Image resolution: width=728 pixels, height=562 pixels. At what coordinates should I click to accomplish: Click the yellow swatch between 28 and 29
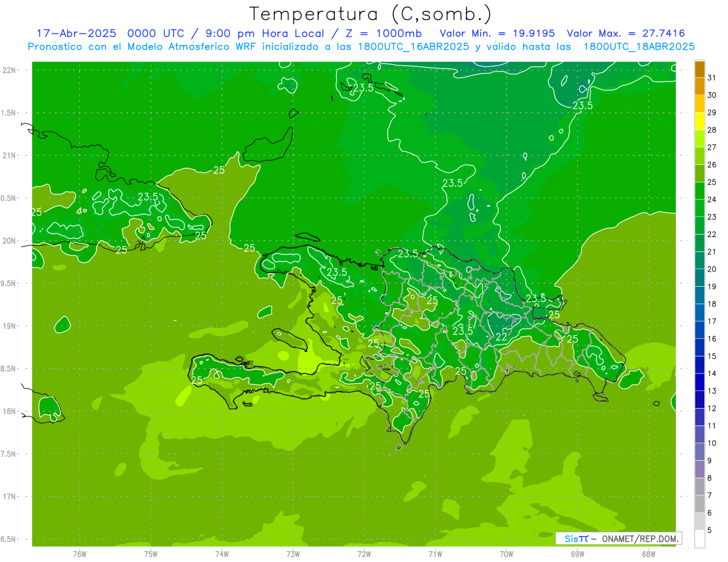[x=699, y=121]
